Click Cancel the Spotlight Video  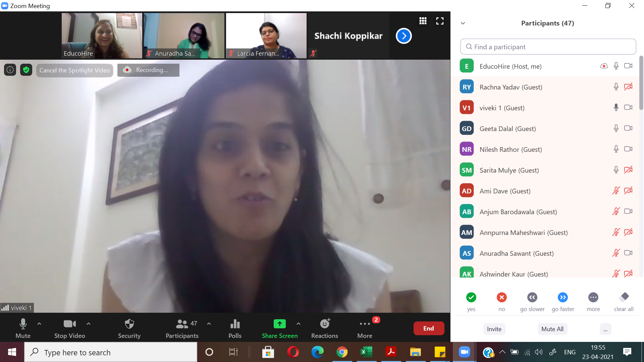[74, 70]
